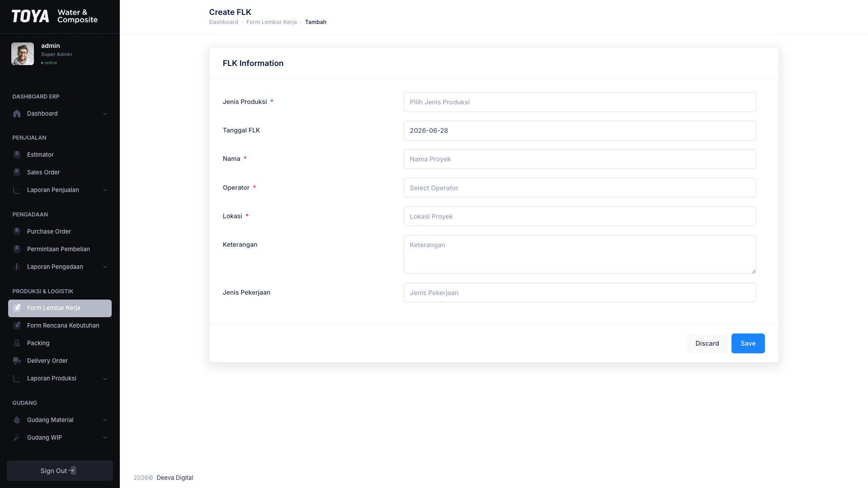The height and width of the screenshot is (488, 868).
Task: Open the Estimator menu item
Action: (x=60, y=155)
